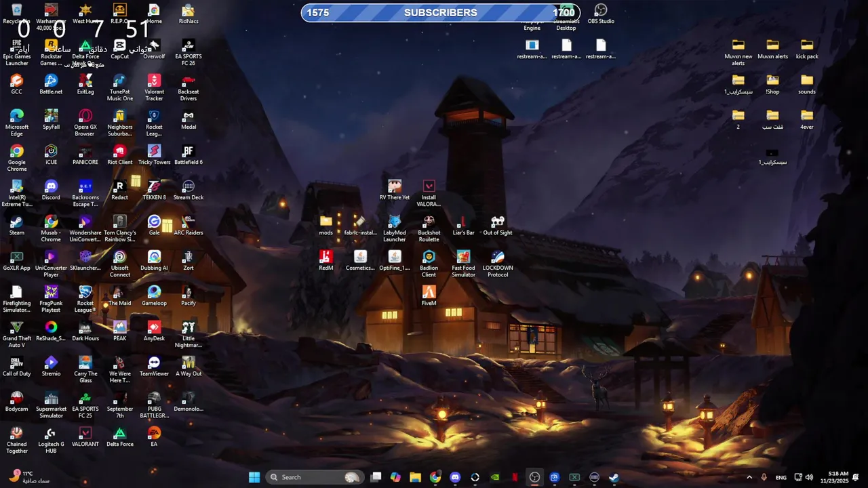
Task: Click the taskbar Search box
Action: click(x=315, y=477)
